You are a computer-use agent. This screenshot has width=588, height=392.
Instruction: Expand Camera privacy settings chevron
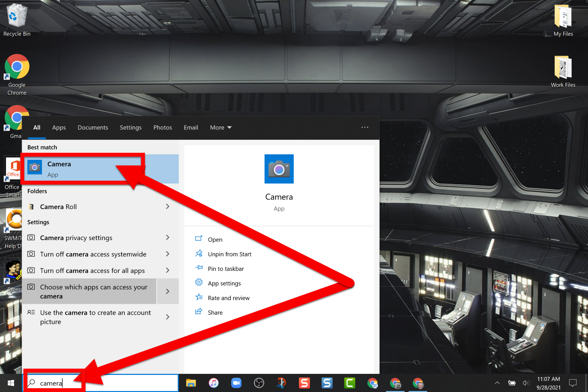pos(168,237)
